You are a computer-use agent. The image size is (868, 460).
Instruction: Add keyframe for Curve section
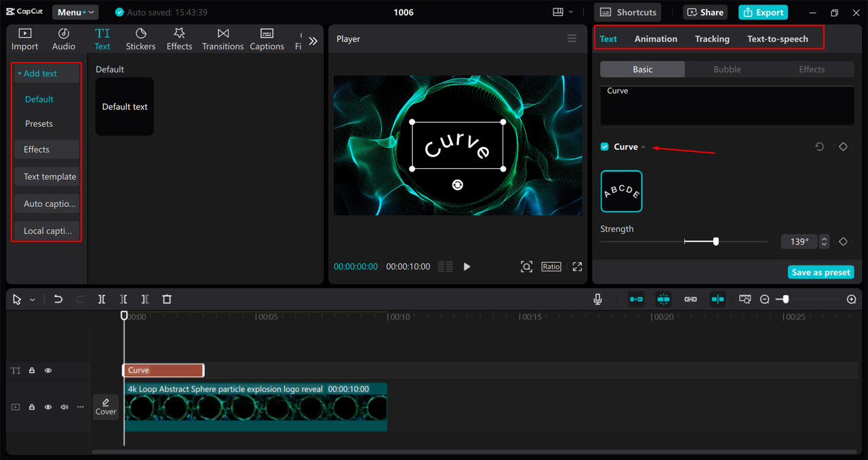pyautogui.click(x=843, y=147)
